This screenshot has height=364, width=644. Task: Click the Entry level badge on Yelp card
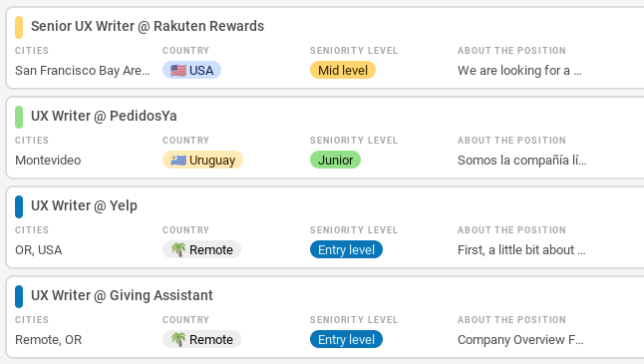[x=346, y=249]
